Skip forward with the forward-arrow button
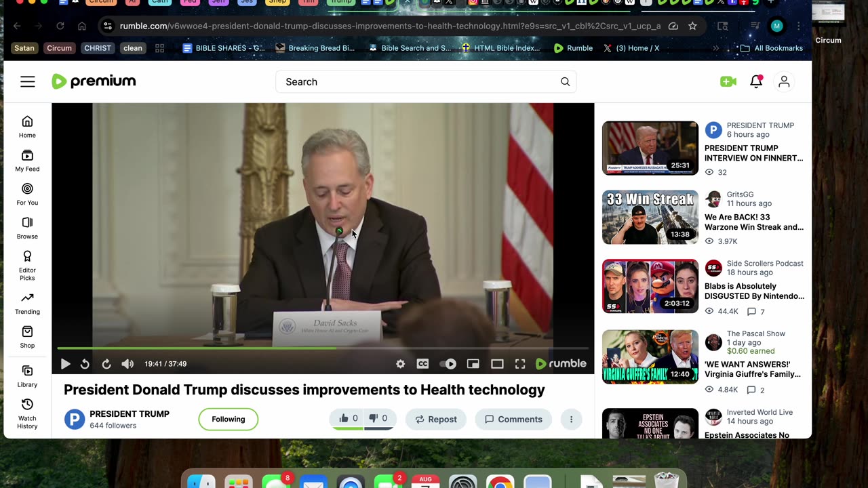The width and height of the screenshot is (868, 488). 106,364
